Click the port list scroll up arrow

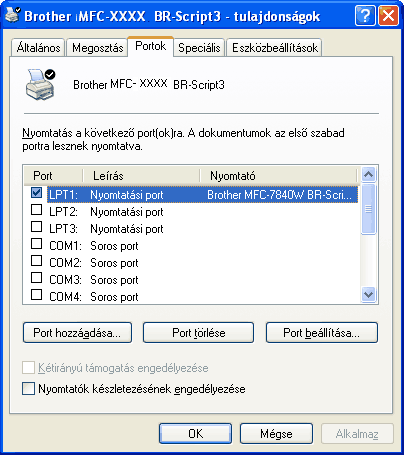click(369, 174)
